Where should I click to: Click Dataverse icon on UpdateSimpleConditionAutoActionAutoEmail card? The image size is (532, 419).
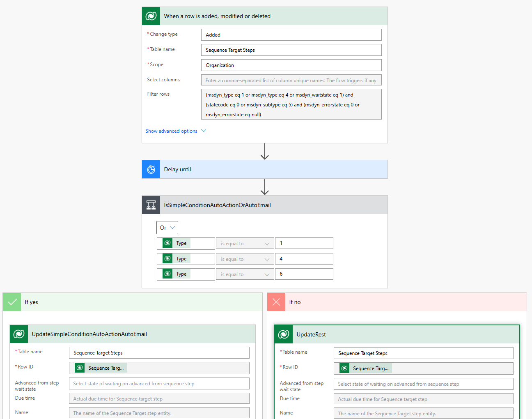pyautogui.click(x=19, y=334)
